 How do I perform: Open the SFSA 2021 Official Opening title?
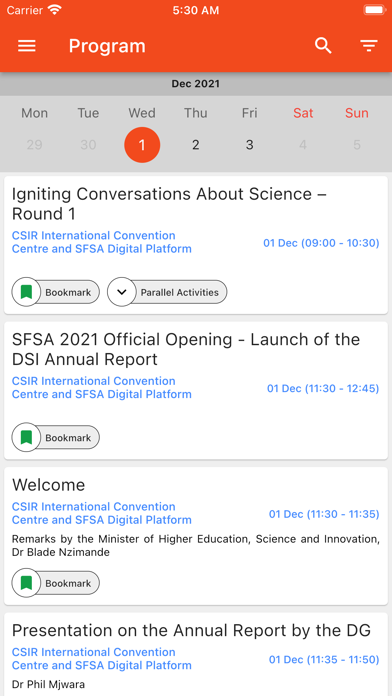186,349
